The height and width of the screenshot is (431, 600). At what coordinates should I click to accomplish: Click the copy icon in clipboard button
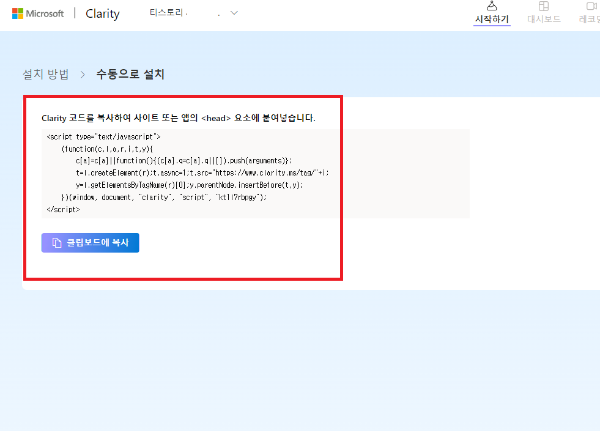pyautogui.click(x=57, y=243)
